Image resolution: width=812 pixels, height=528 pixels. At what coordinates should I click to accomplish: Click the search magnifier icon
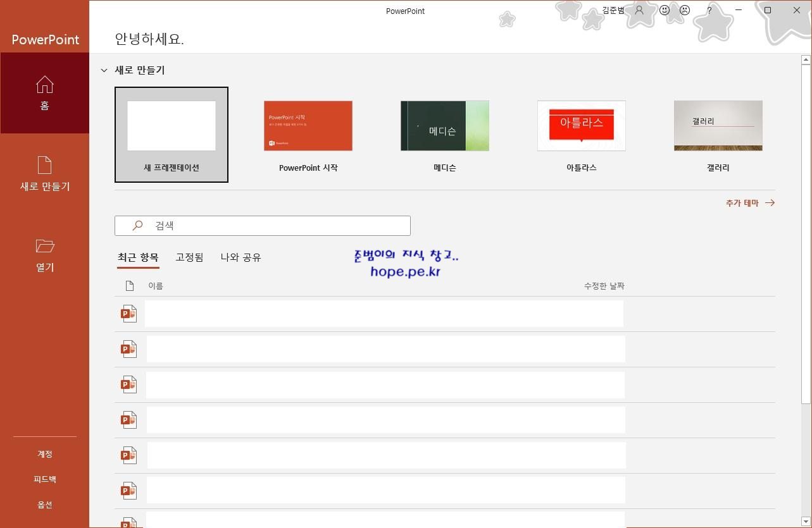pyautogui.click(x=137, y=225)
